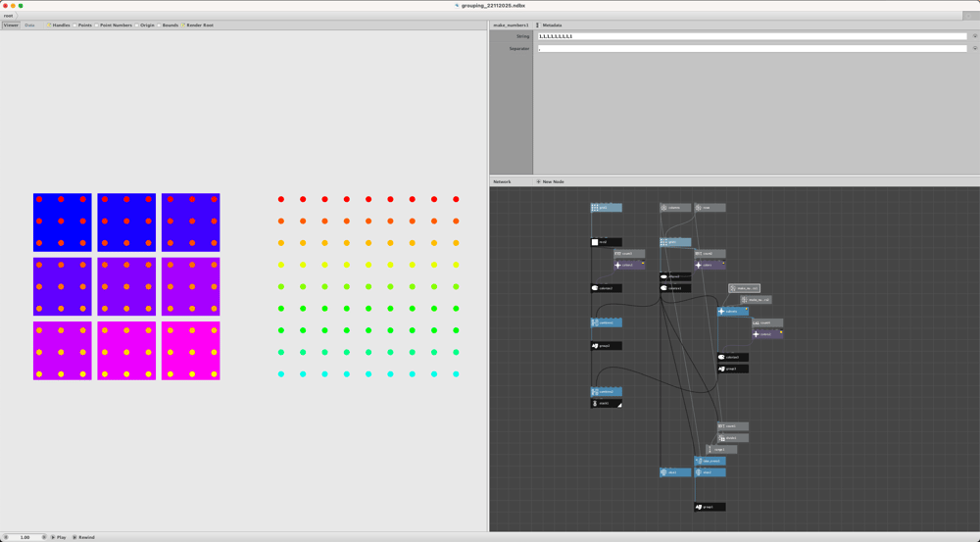The height and width of the screenshot is (542, 980).
Task: Click the document icon in the title bar
Action: click(457, 6)
